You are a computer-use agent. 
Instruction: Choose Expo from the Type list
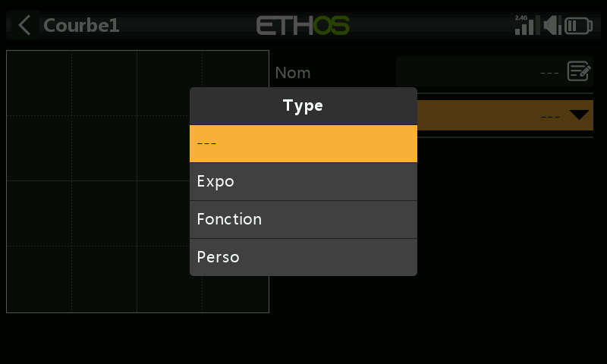303,181
